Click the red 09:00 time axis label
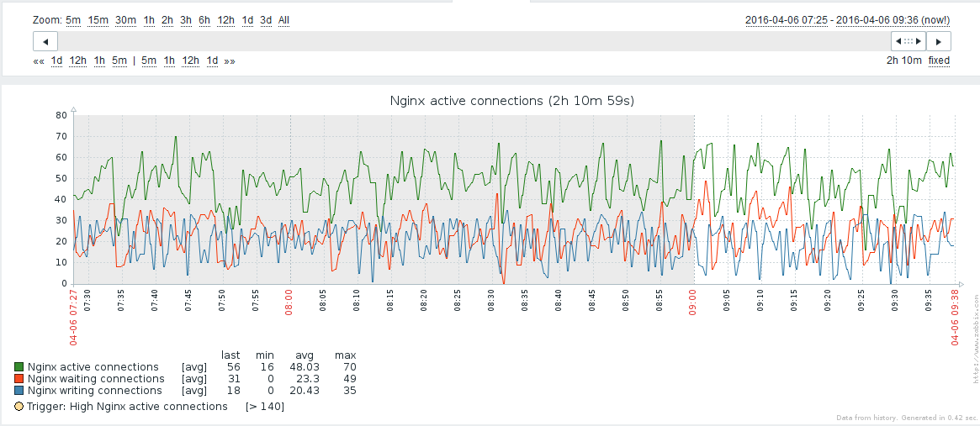Image resolution: width=980 pixels, height=426 pixels. (693, 302)
